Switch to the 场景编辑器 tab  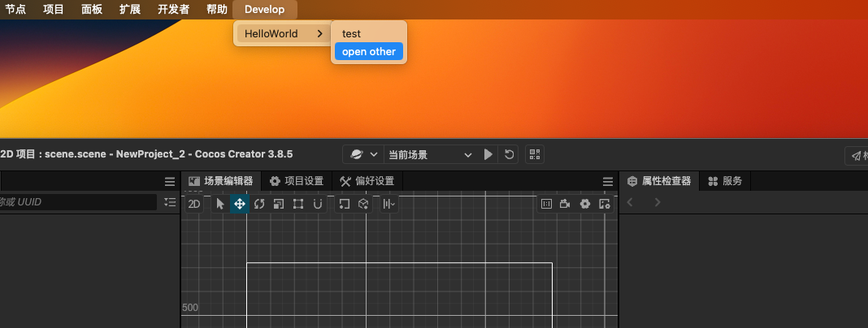click(x=220, y=181)
